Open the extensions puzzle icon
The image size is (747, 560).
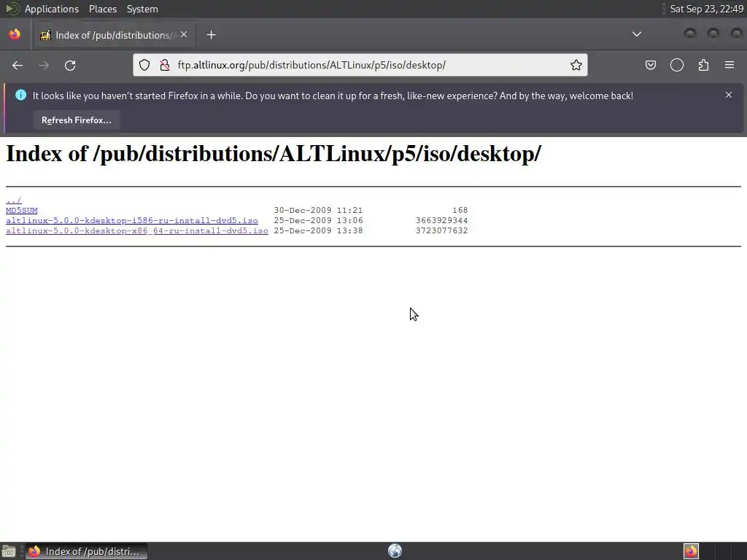tap(703, 65)
